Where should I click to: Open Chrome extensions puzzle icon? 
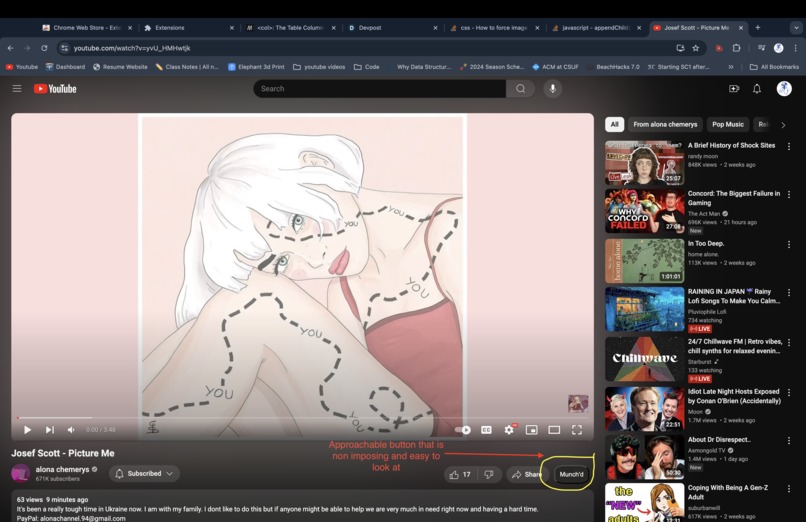pos(736,48)
